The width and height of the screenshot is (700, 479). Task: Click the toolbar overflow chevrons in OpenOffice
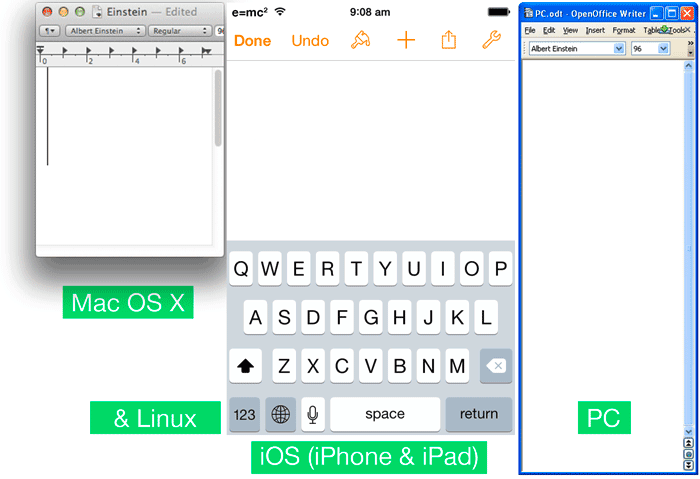691,43
